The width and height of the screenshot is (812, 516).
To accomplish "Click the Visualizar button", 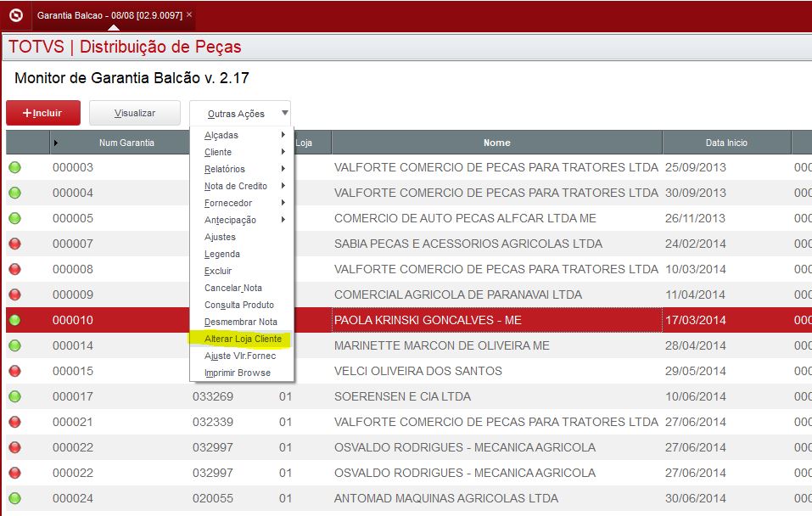I will [135, 113].
